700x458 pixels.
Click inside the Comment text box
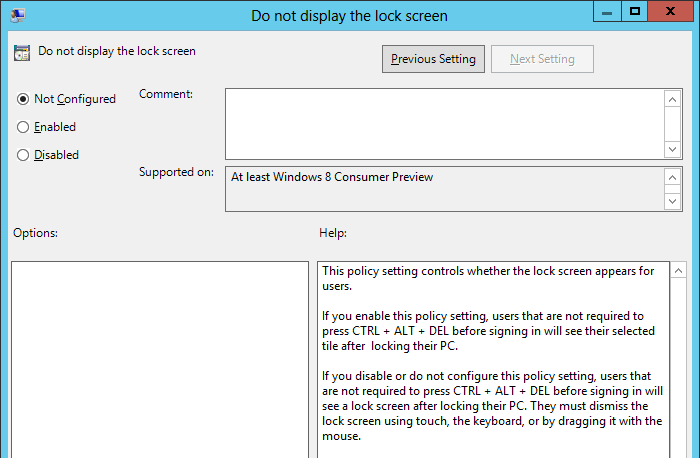(444, 123)
